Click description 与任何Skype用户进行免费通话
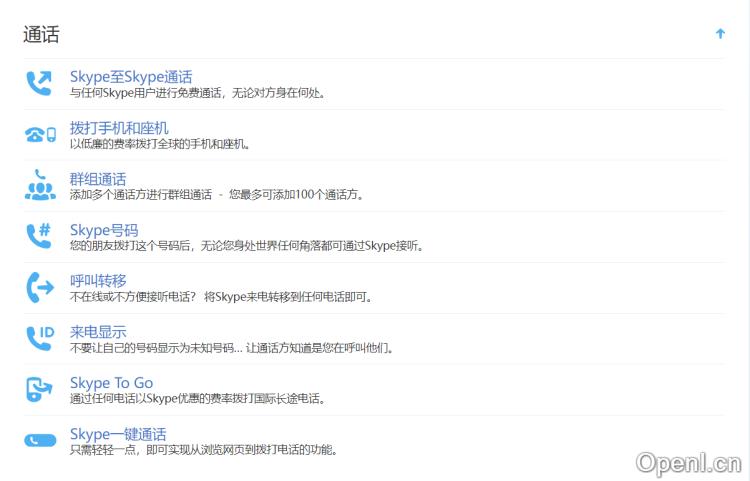750x481 pixels. coord(198,93)
